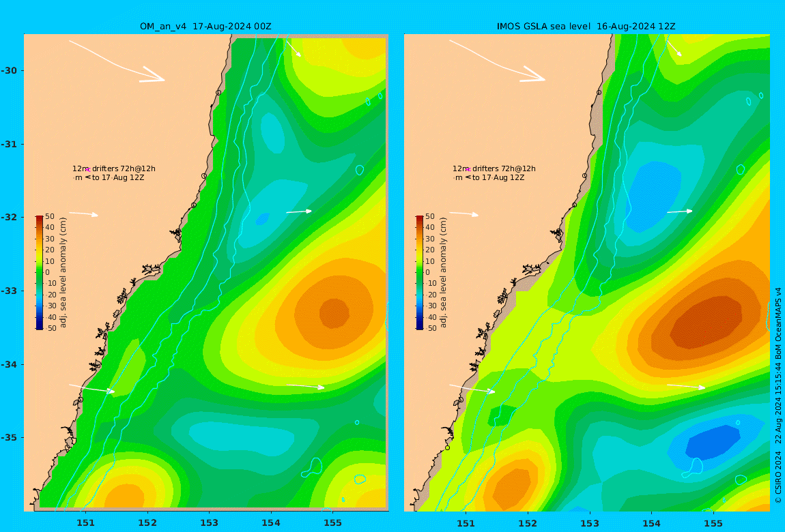
Task: Select the -30 latitude axis label
Action: pos(8,70)
